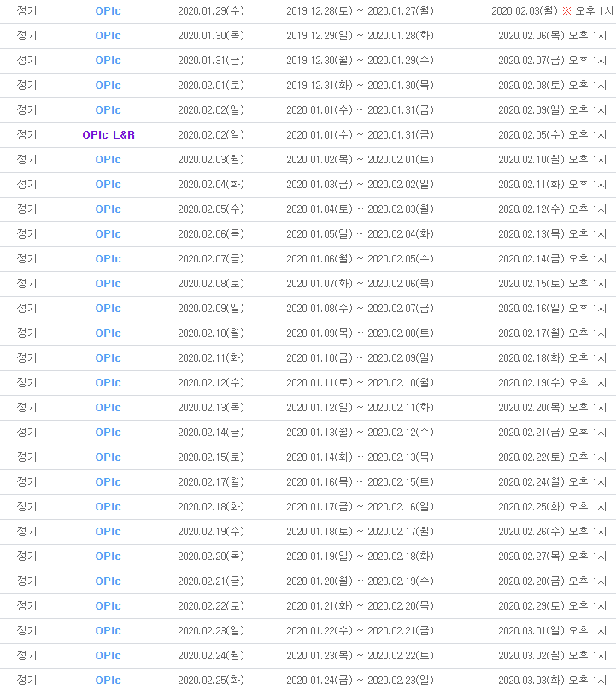This screenshot has width=616, height=690.
Task: Select result date 2020.02.19(수) 오후 1시
Action: tap(552, 382)
